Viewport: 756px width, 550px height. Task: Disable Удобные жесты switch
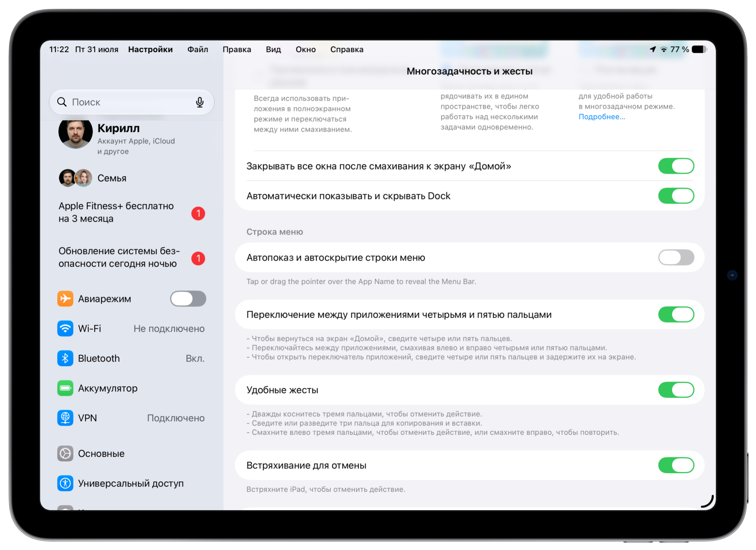click(676, 390)
